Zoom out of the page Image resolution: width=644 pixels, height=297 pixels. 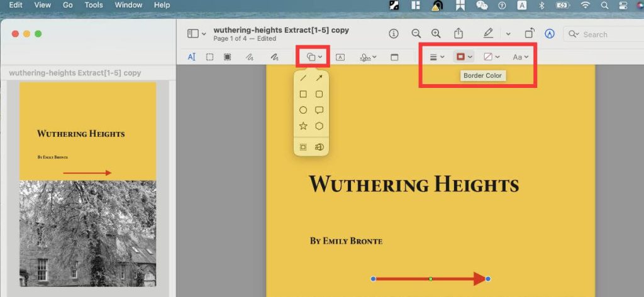[x=416, y=34]
